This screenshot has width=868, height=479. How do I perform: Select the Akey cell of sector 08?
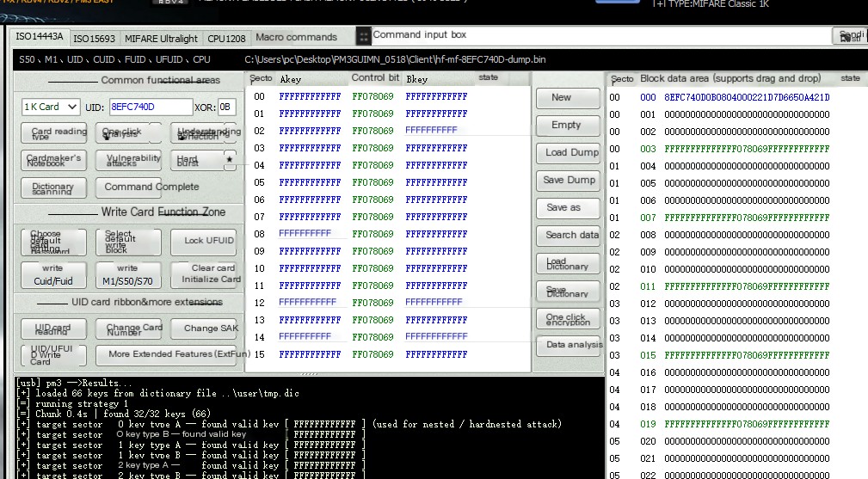coord(305,234)
